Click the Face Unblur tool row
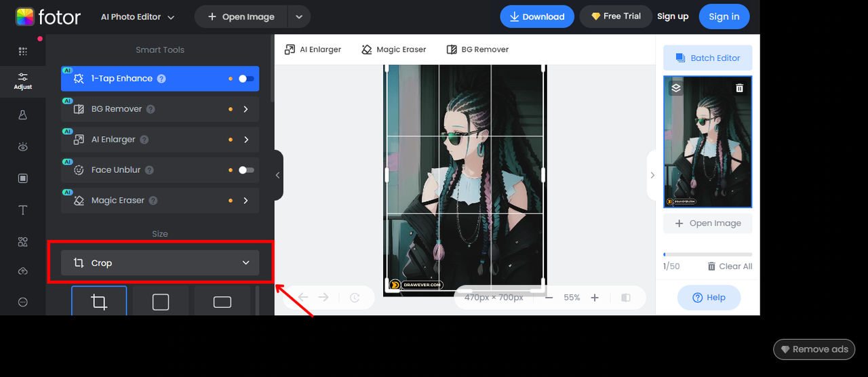Viewport: 868px width, 377px height. click(160, 170)
